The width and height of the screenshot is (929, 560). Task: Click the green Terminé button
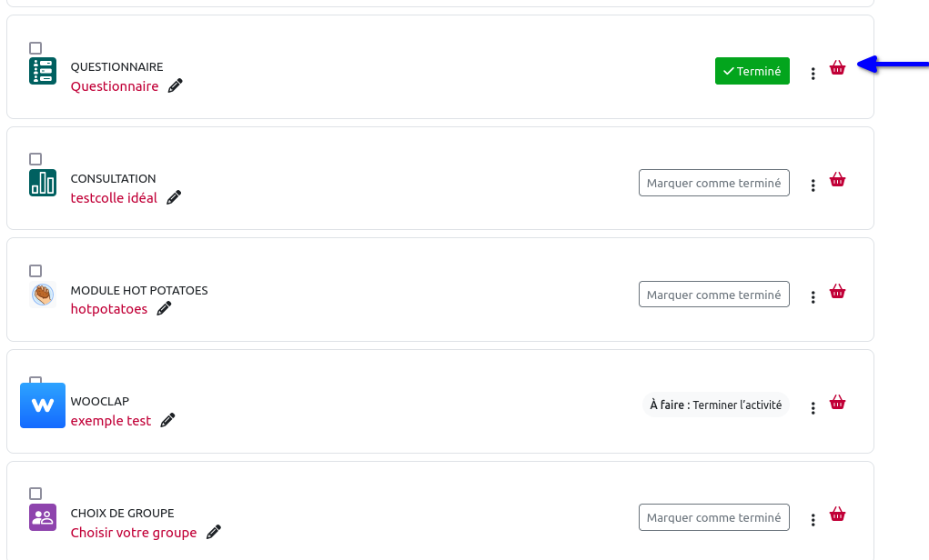tap(752, 71)
